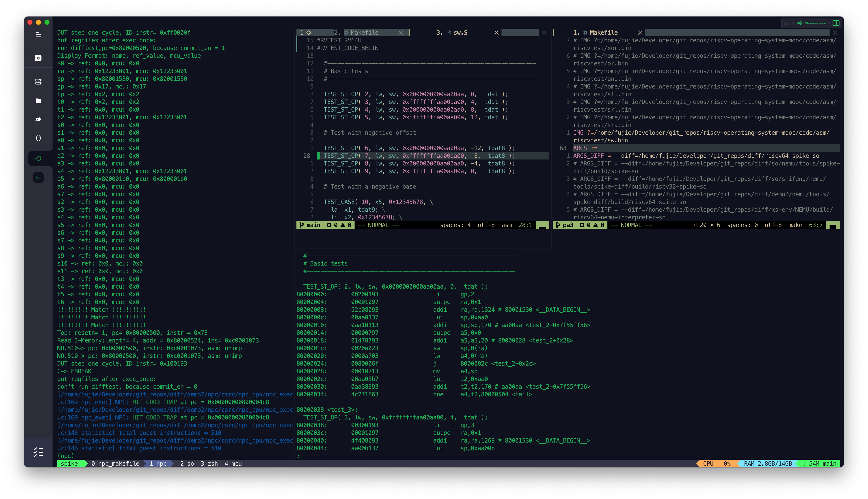The image size is (868, 499).
Task: Click the '28:1' cursor position in left statusline
Action: coord(525,225)
